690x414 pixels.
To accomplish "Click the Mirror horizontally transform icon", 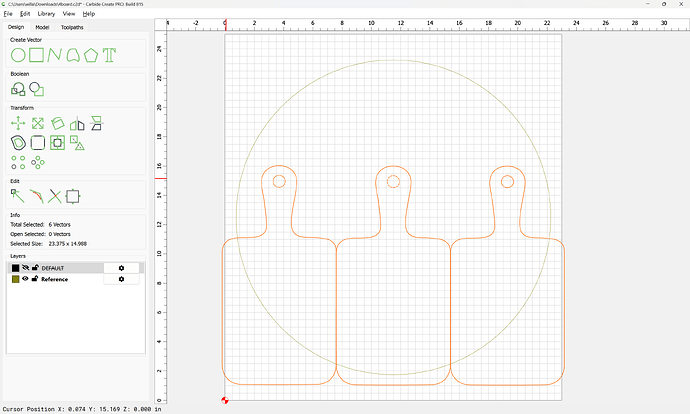I will click(77, 124).
